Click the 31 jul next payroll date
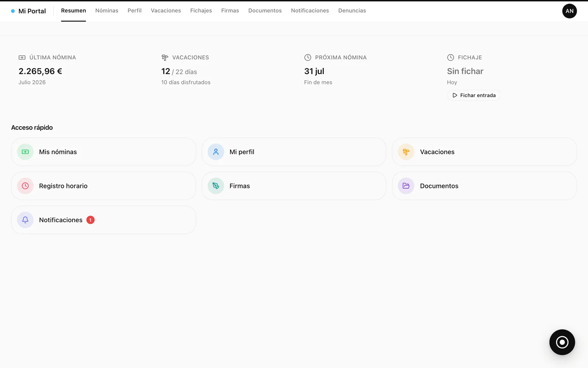 314,71
